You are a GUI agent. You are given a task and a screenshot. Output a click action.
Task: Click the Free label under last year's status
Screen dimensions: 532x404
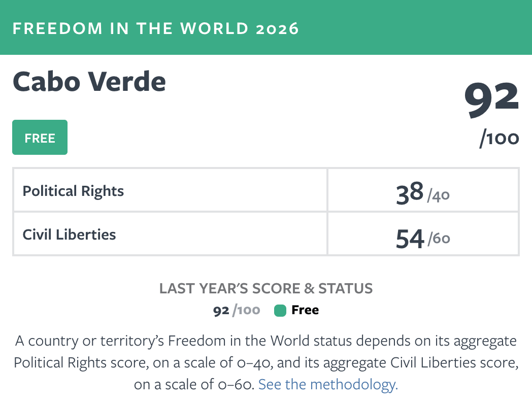305,310
